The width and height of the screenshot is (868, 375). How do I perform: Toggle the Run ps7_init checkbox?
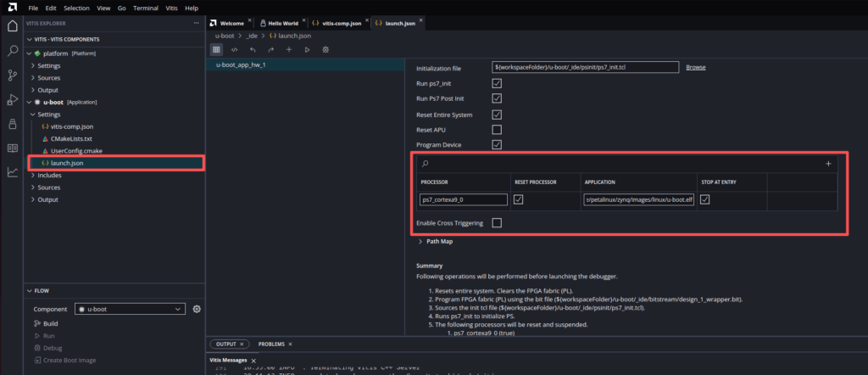pos(497,83)
